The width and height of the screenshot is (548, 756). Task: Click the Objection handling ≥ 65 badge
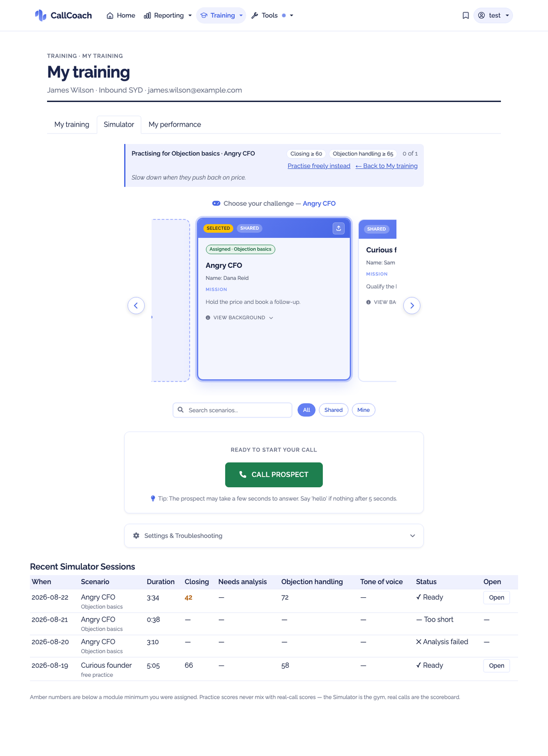click(363, 154)
